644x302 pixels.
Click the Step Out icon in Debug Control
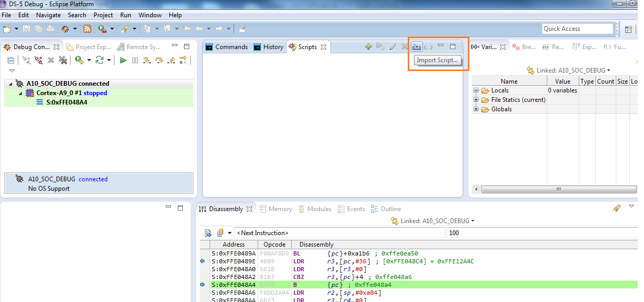[x=171, y=61]
